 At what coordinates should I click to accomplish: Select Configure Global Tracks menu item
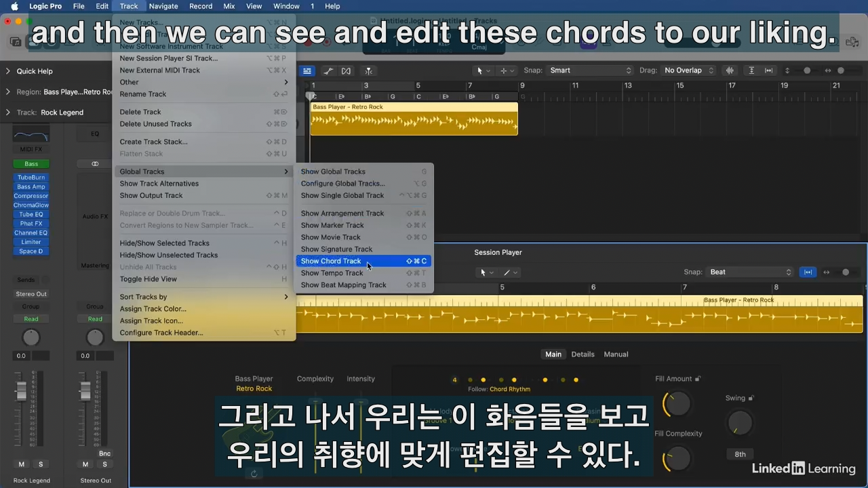363,184
